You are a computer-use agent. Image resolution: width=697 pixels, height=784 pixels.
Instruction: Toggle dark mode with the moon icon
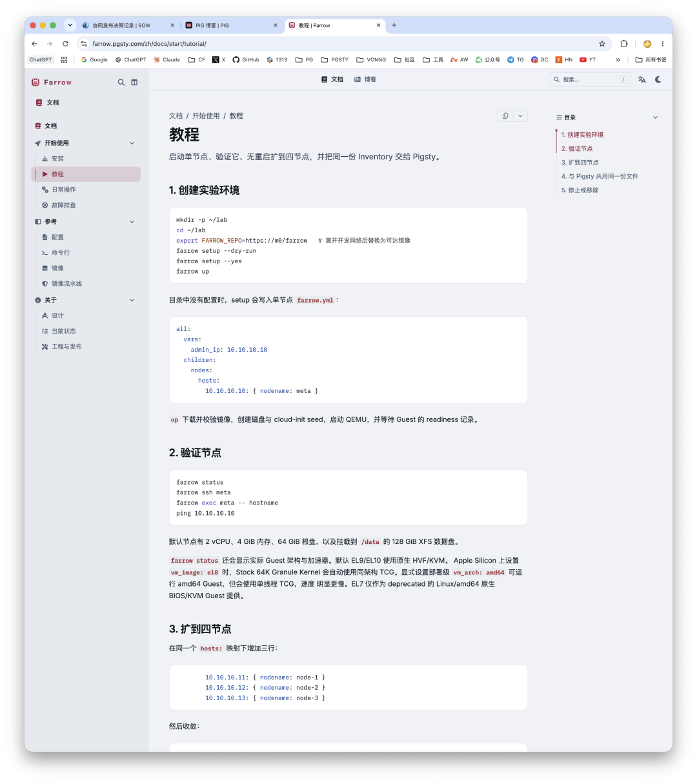pyautogui.click(x=658, y=79)
